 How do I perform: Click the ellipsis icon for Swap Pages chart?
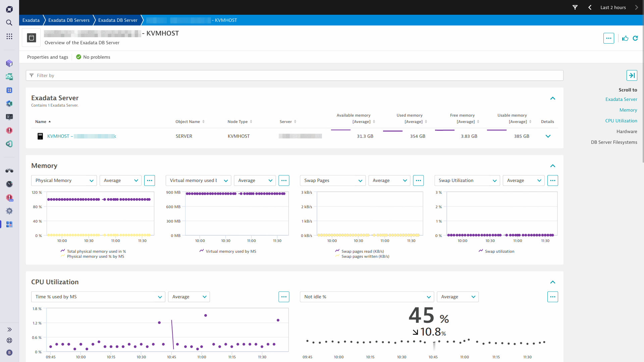pyautogui.click(x=418, y=180)
